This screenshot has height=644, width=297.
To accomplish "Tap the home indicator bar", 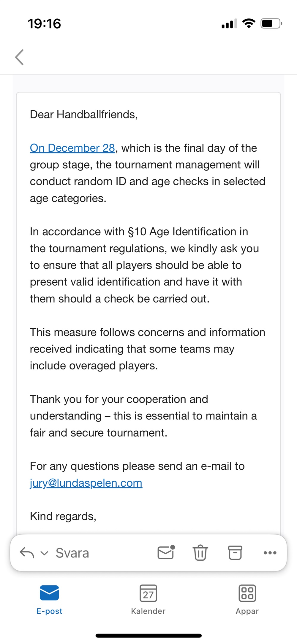I will (x=148, y=636).
